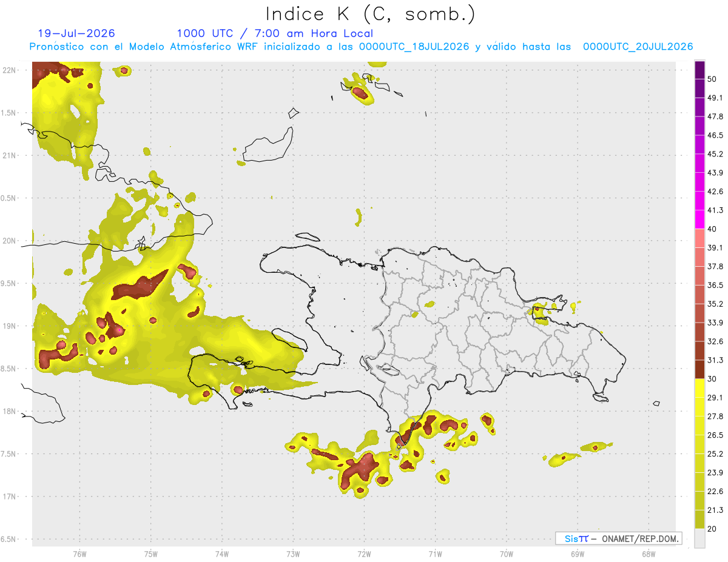Click legend value 39.1
This screenshot has height=562, width=728.
[x=715, y=248]
